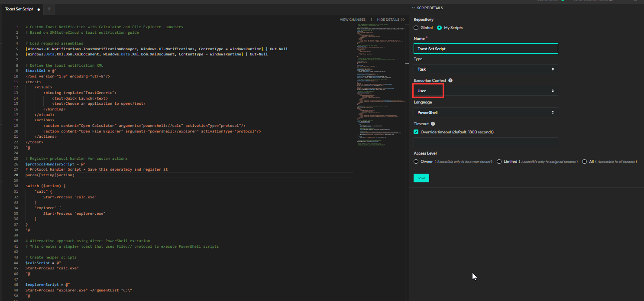Click the collapse arrow icon beside Hide Details
The image size is (644, 301).
pyautogui.click(x=403, y=19)
